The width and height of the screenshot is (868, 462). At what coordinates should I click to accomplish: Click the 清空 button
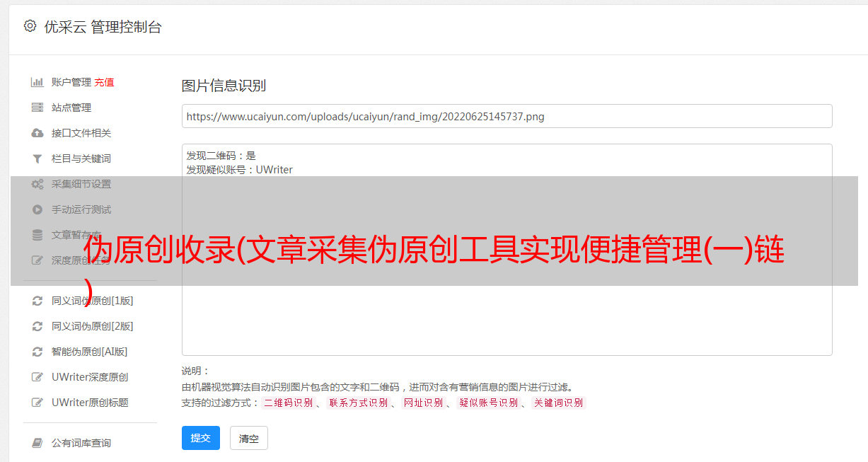(x=249, y=438)
